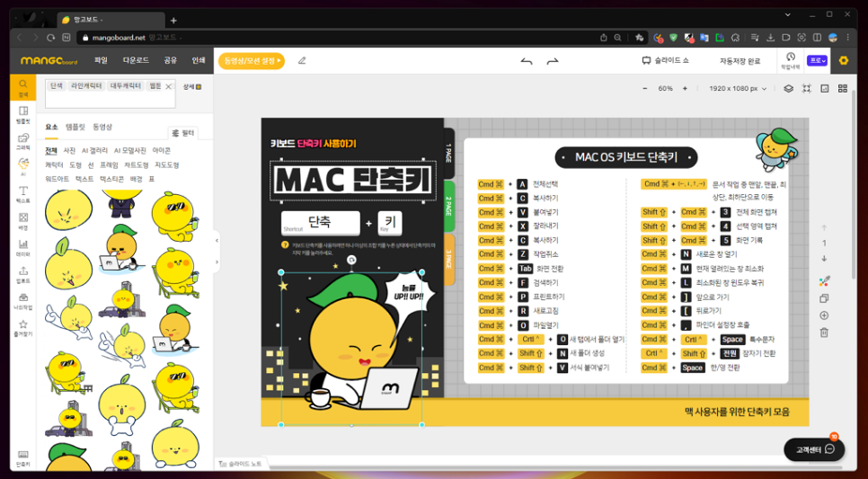Filter by AI 갤러리 category
The height and width of the screenshot is (479, 868).
[94, 150]
